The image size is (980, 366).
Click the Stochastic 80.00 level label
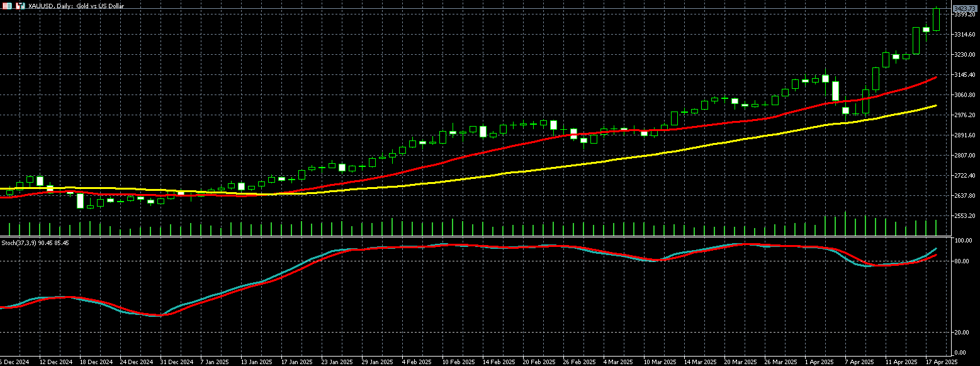tap(962, 261)
